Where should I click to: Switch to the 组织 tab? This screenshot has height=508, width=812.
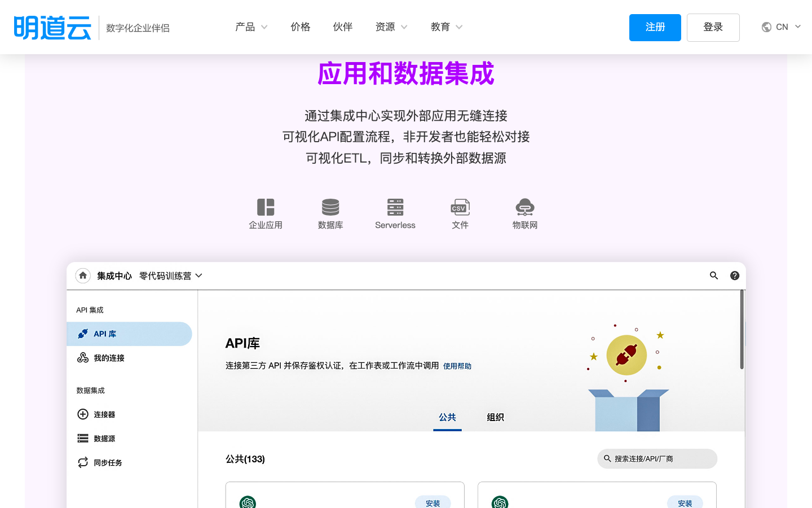tap(495, 417)
